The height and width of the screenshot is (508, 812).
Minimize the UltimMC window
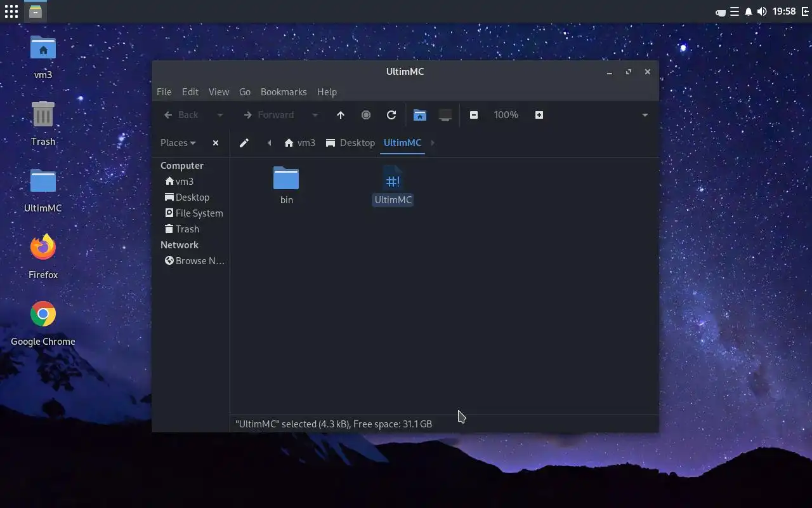pos(610,72)
